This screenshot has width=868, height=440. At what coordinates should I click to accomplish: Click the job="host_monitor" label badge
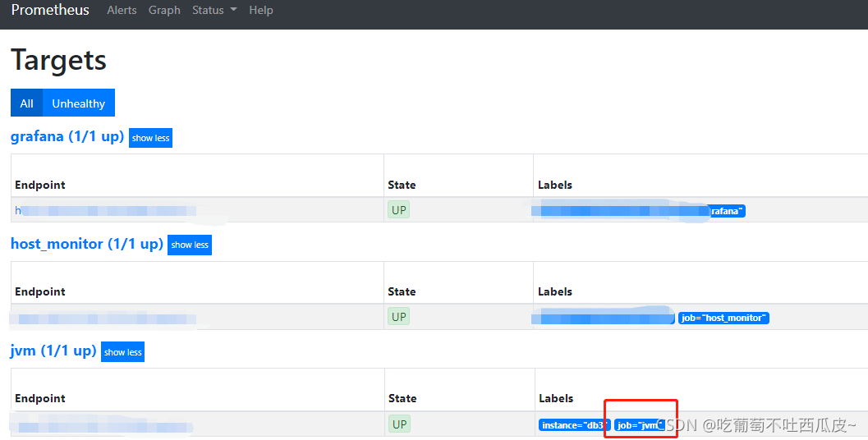[723, 318]
